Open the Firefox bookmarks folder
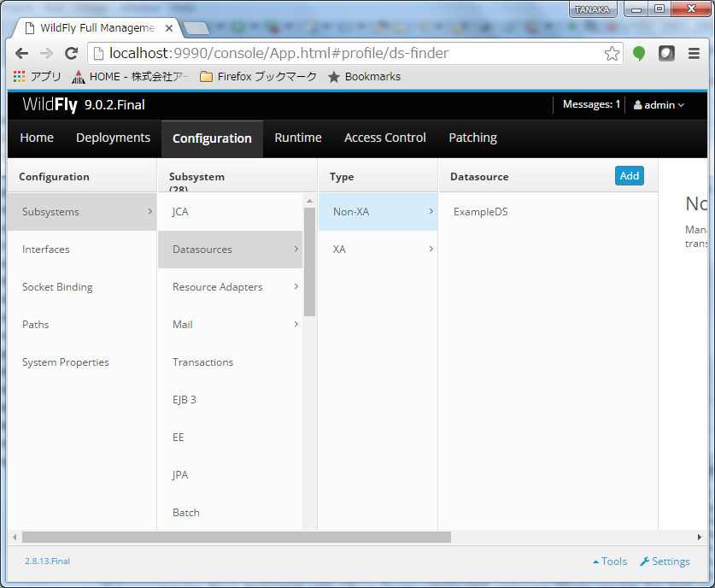Viewport: 715px width, 588px height. tap(257, 77)
